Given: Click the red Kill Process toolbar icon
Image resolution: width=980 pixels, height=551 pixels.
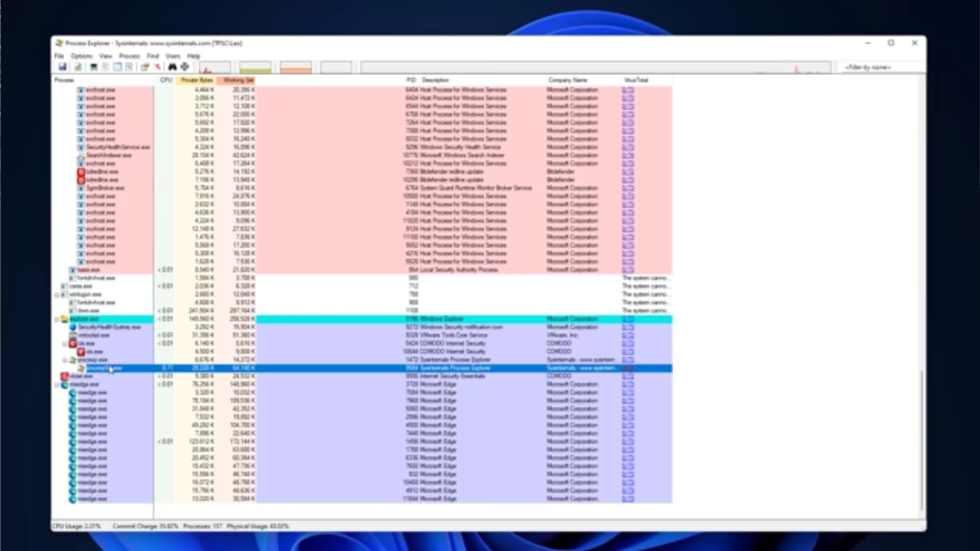Looking at the screenshot, I should [158, 67].
